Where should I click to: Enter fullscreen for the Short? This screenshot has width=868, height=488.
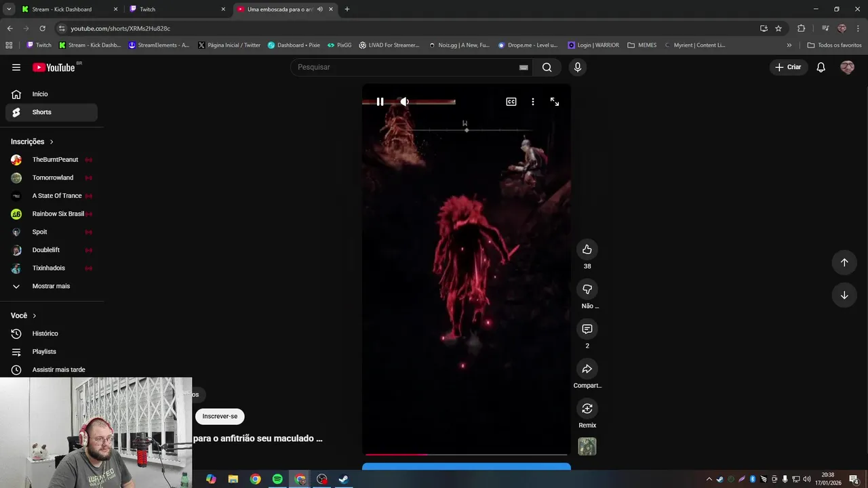pyautogui.click(x=555, y=102)
